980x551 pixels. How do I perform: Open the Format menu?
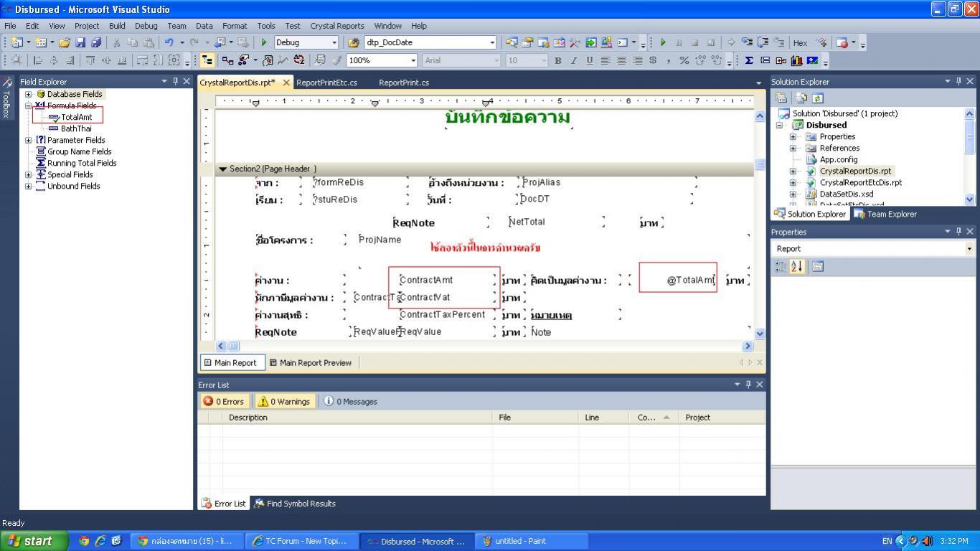234,25
